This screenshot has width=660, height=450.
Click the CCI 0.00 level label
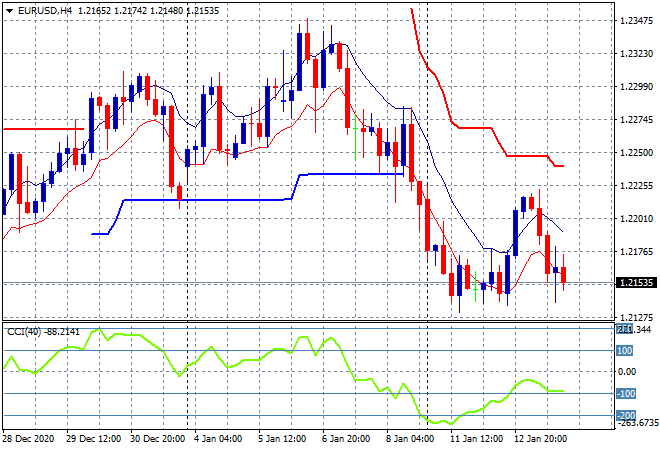click(626, 371)
